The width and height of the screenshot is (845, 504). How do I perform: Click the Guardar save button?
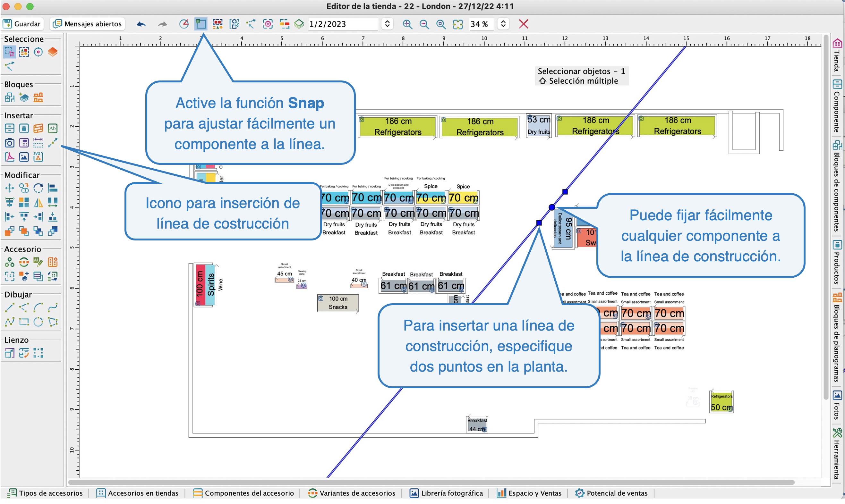(22, 24)
